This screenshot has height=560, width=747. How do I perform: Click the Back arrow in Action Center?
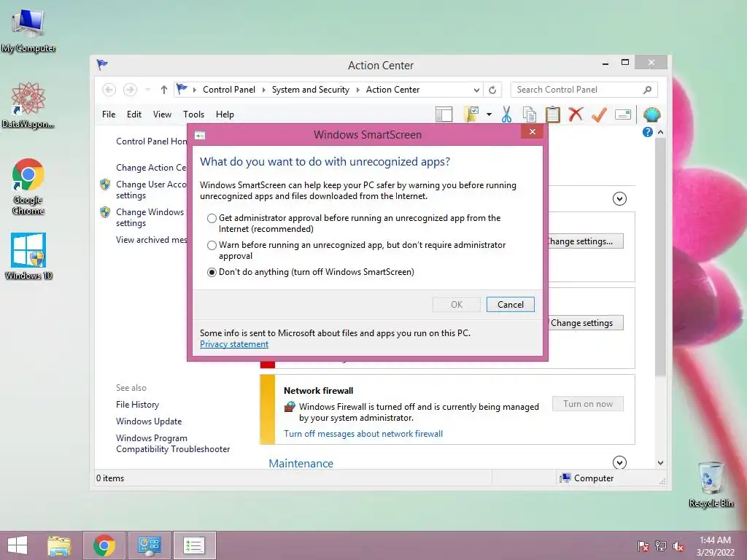109,90
